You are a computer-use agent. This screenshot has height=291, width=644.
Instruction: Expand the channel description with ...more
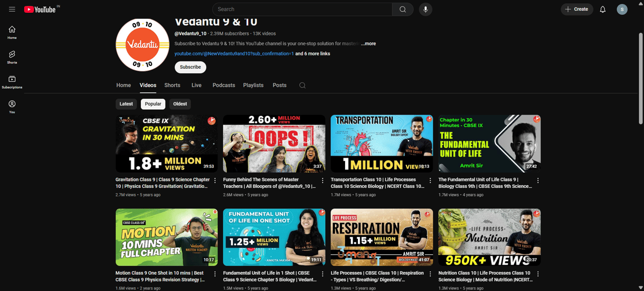tap(368, 43)
